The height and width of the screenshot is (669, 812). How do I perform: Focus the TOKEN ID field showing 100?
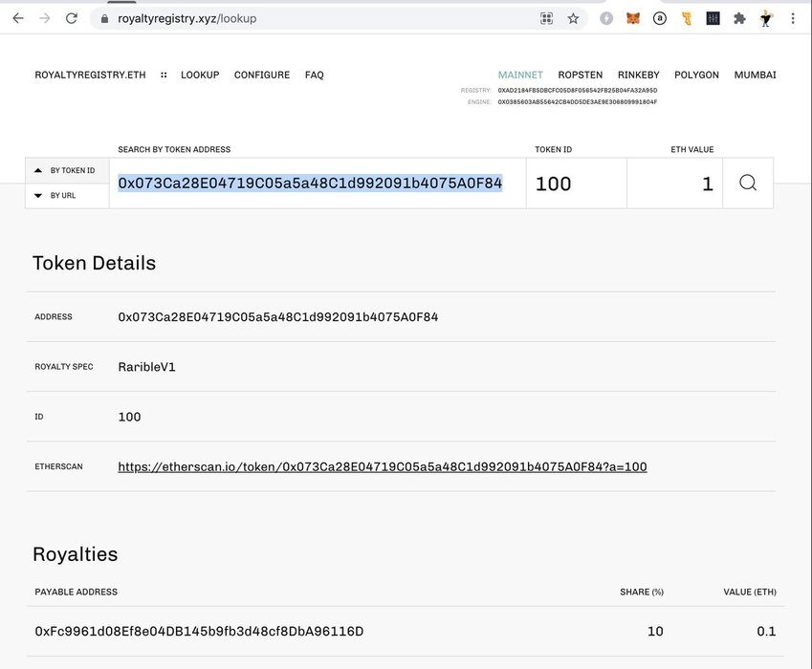point(577,183)
